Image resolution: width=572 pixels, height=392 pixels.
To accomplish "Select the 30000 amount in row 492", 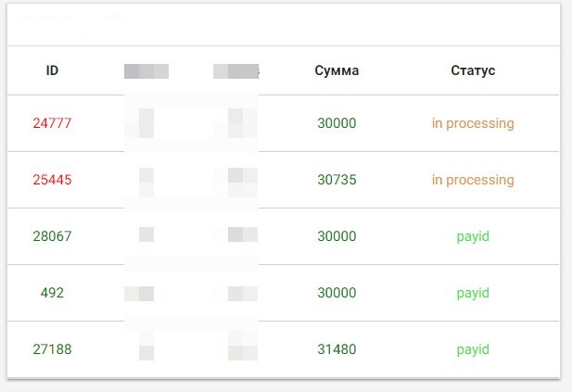I will click(x=337, y=293).
